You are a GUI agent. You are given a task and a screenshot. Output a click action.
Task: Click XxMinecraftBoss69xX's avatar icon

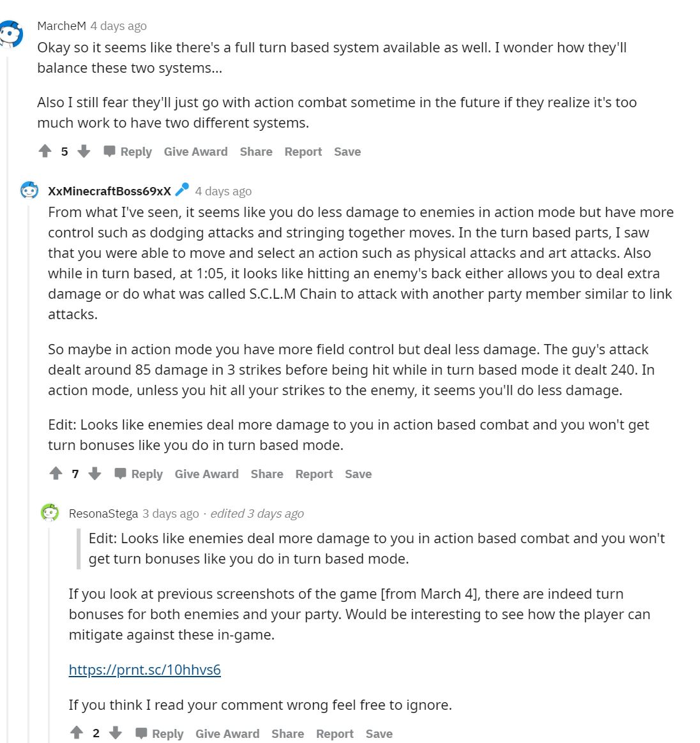29,190
